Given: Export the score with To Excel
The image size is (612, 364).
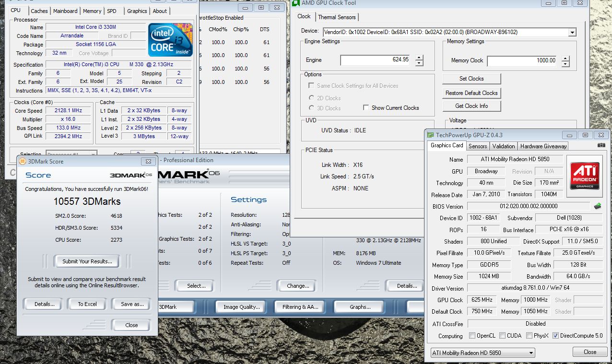Looking at the screenshot, I should [87, 304].
